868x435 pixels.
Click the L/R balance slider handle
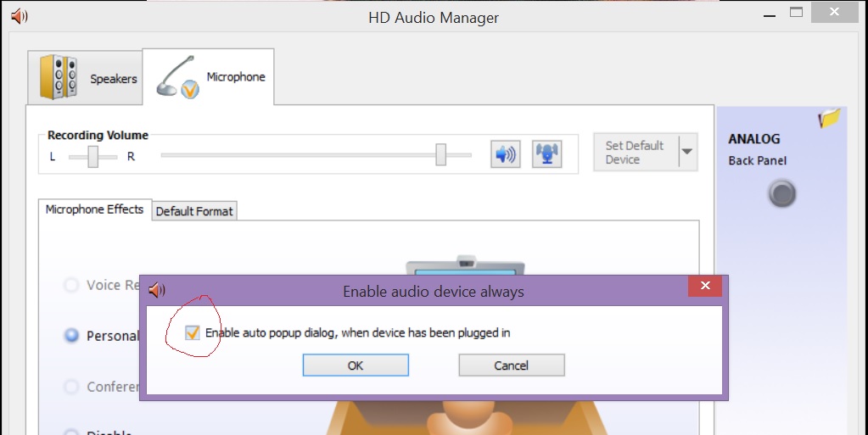(x=93, y=157)
